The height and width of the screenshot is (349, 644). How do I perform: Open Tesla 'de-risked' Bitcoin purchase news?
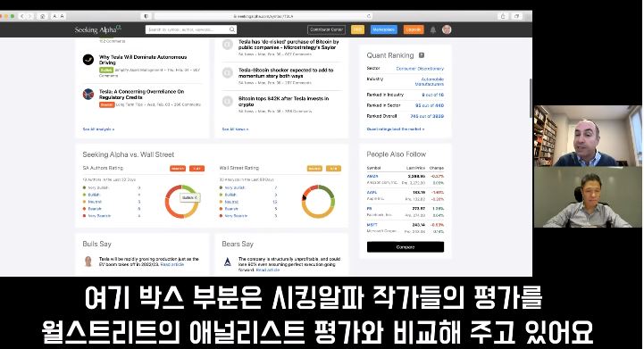coord(289,45)
